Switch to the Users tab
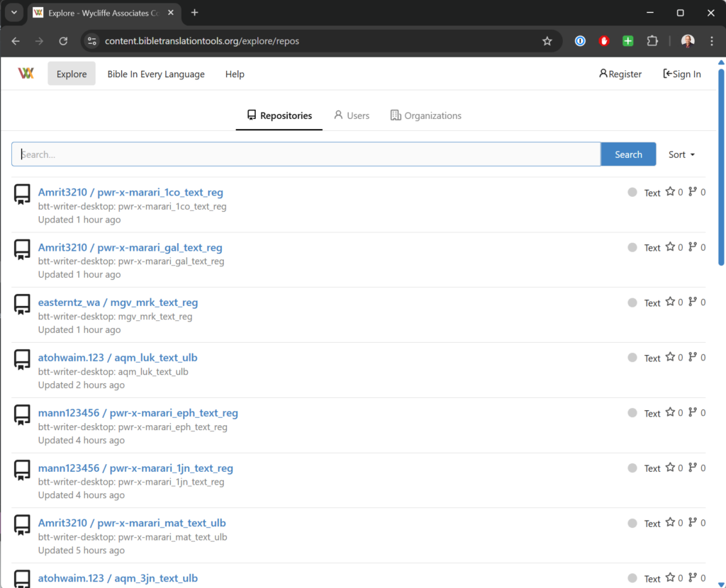The width and height of the screenshot is (726, 588). (352, 115)
